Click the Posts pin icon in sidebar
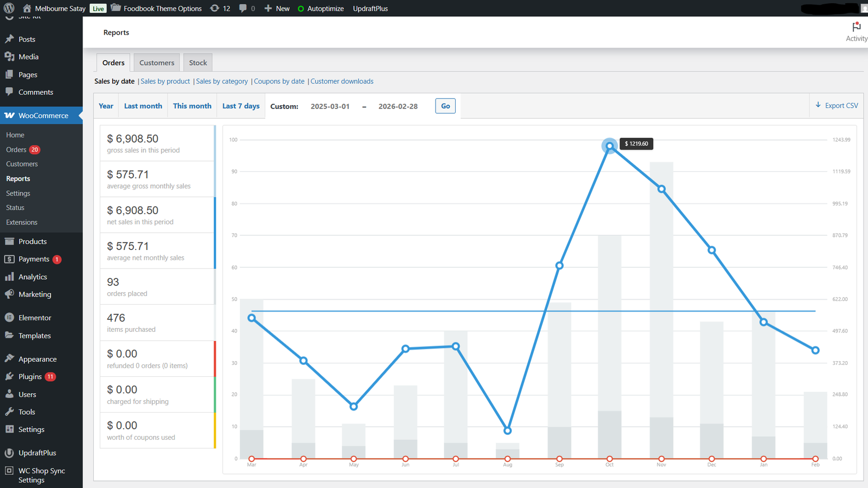 coord(9,39)
